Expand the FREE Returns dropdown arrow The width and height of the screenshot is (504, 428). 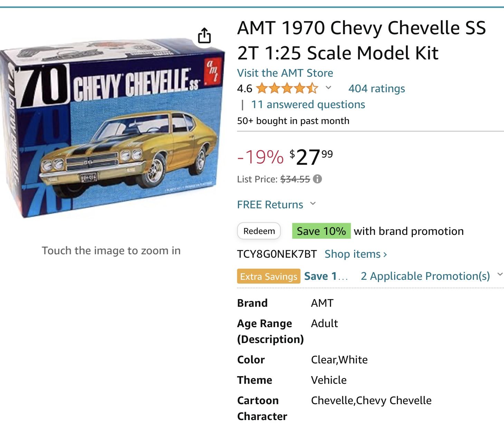(313, 204)
